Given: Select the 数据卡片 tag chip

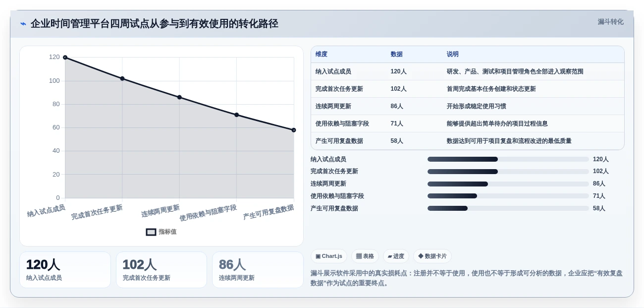Looking at the screenshot, I should (432, 256).
